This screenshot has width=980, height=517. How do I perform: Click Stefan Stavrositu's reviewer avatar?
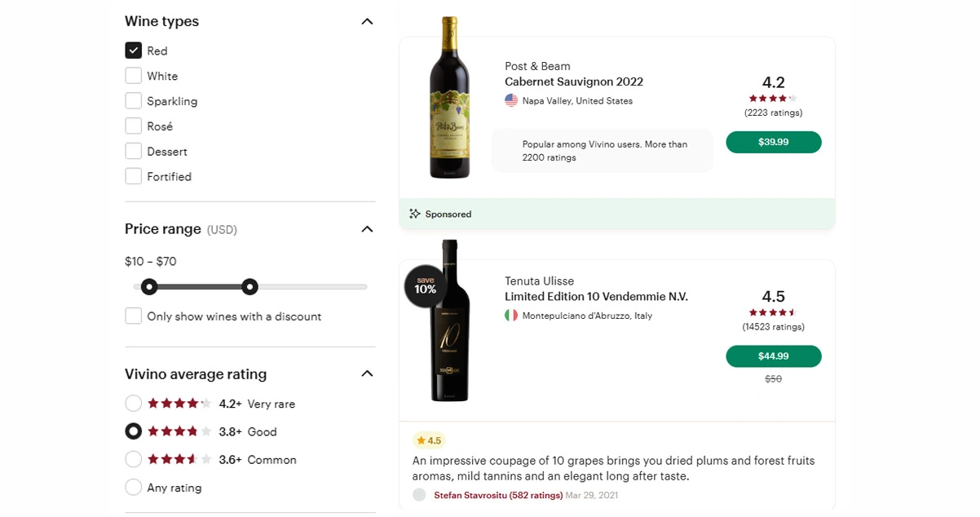coord(419,495)
